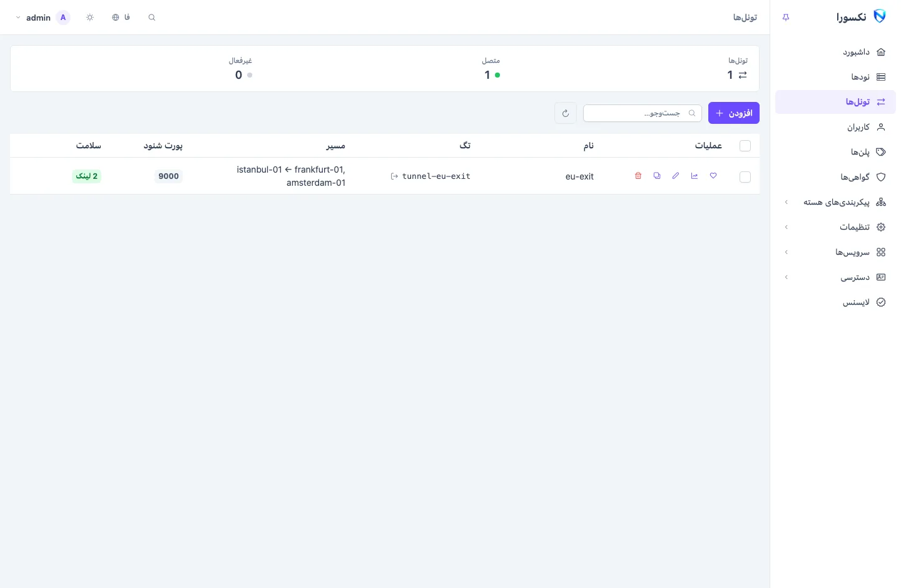Click the shield icon beside گواهی‌ها
Viewport: 901px width, 588px height.
pyautogui.click(x=881, y=177)
